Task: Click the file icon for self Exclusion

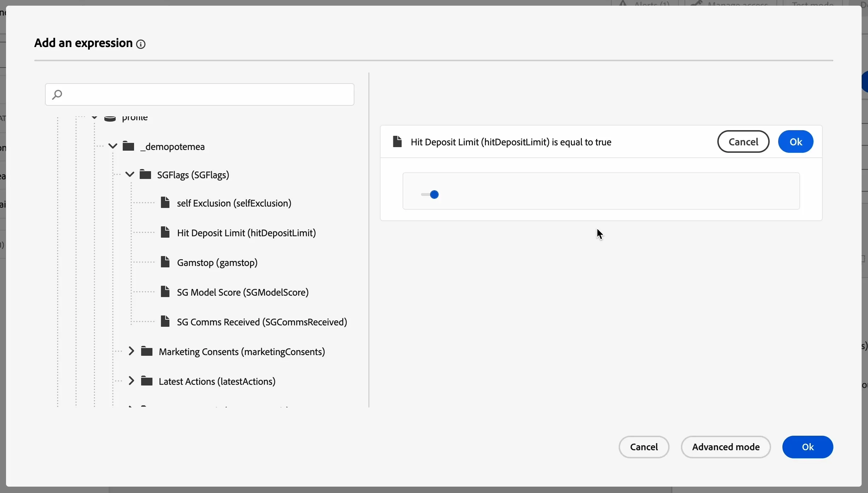Action: coord(165,203)
